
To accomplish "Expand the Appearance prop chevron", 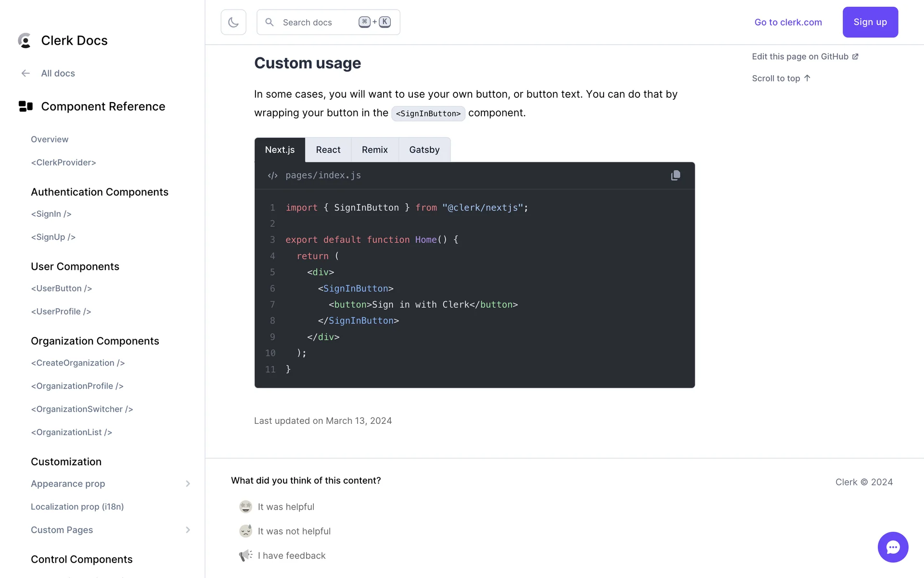I will [188, 484].
